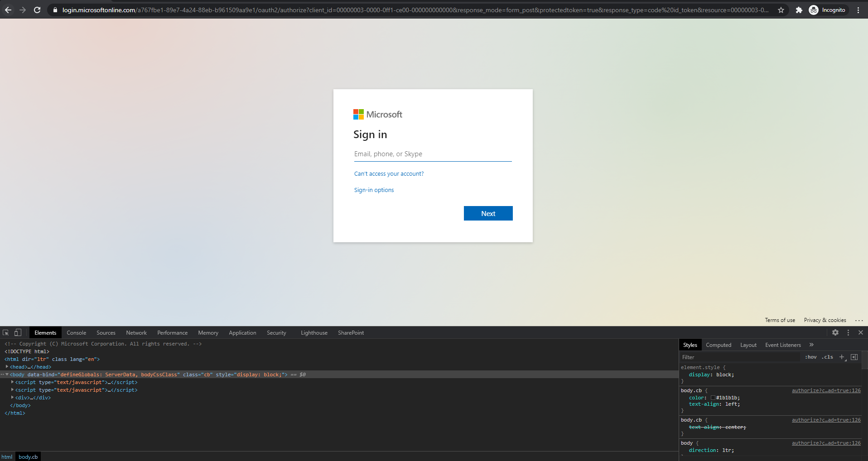Select the closing </body> tag line

(x=20, y=405)
